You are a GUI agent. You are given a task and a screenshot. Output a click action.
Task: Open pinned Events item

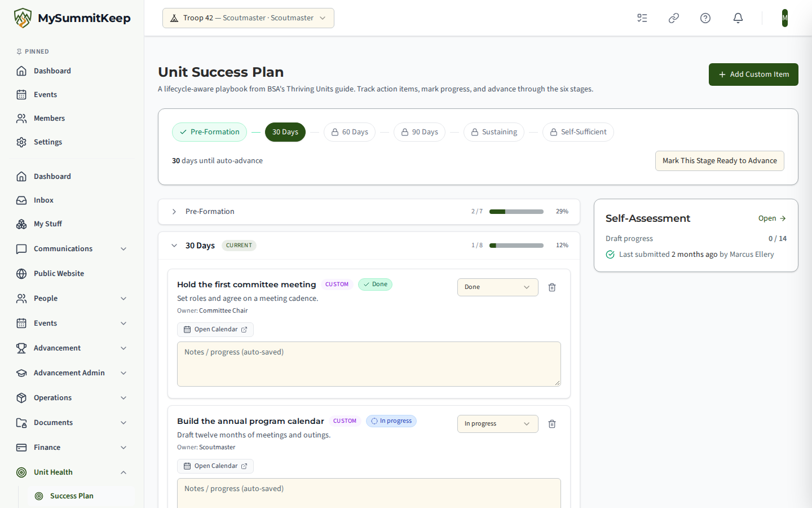[72, 95]
